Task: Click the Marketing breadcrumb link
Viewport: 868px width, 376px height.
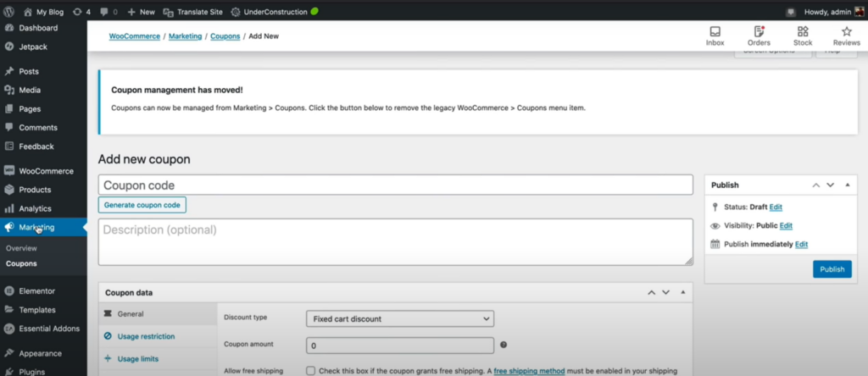Action: (186, 36)
